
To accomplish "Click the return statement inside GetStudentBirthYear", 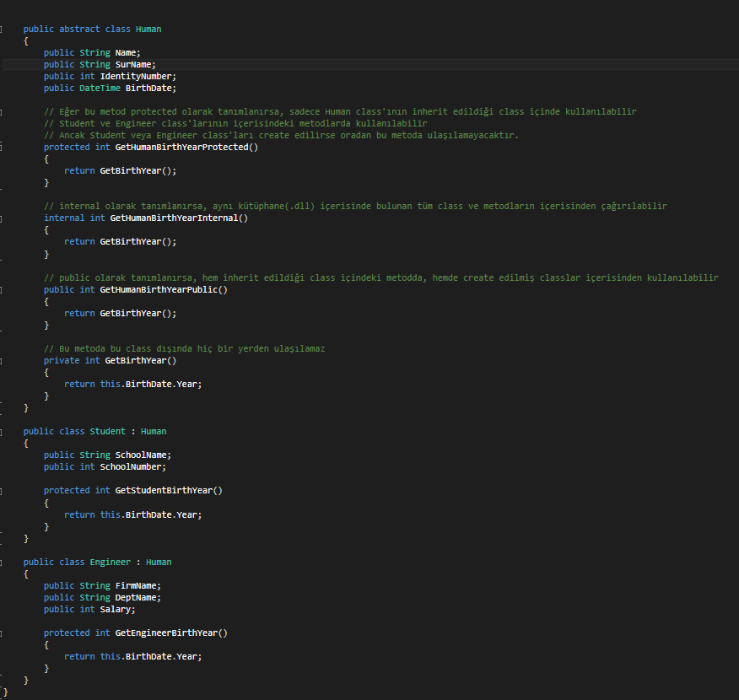I will (x=133, y=514).
